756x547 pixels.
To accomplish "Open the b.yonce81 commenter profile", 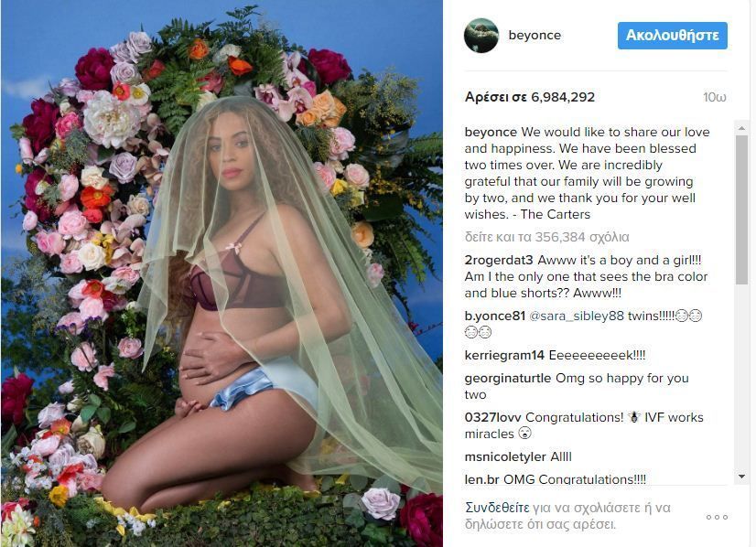I will 494,316.
